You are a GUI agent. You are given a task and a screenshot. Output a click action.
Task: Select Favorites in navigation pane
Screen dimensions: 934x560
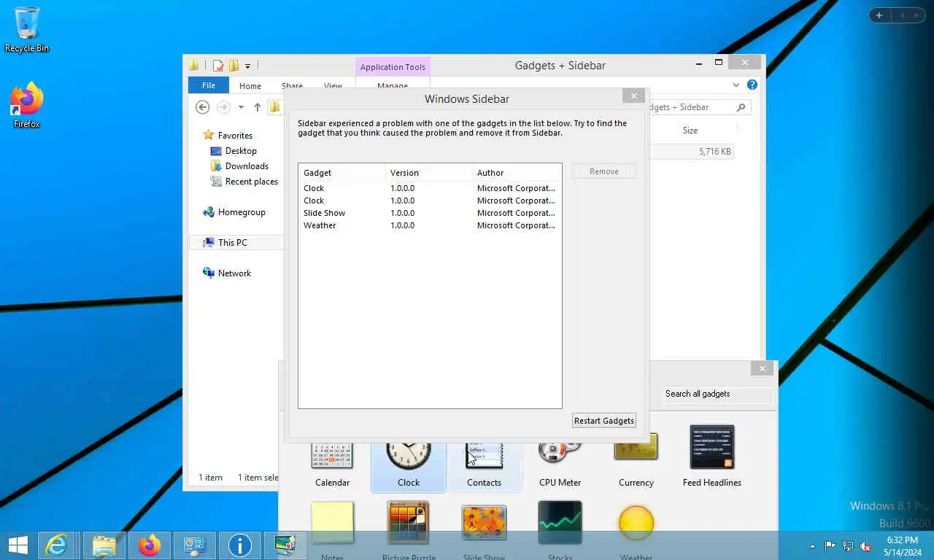(x=228, y=136)
